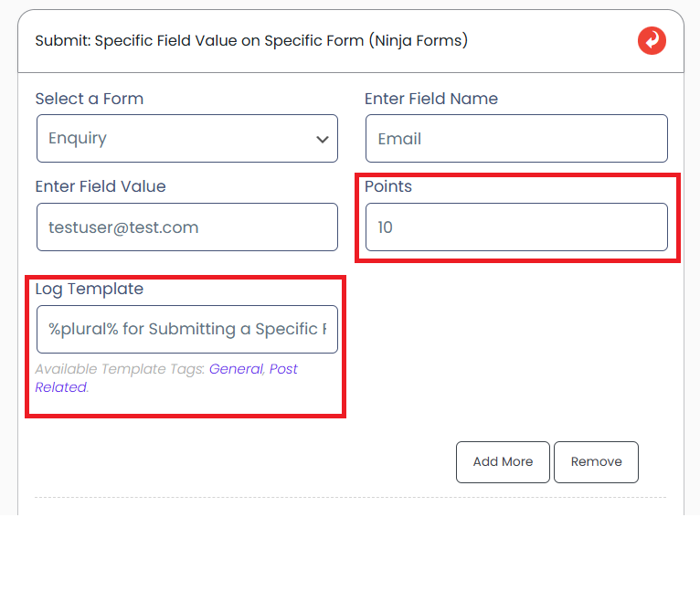Image resolution: width=700 pixels, height=602 pixels.
Task: Click the Points label
Action: pyautogui.click(x=388, y=186)
